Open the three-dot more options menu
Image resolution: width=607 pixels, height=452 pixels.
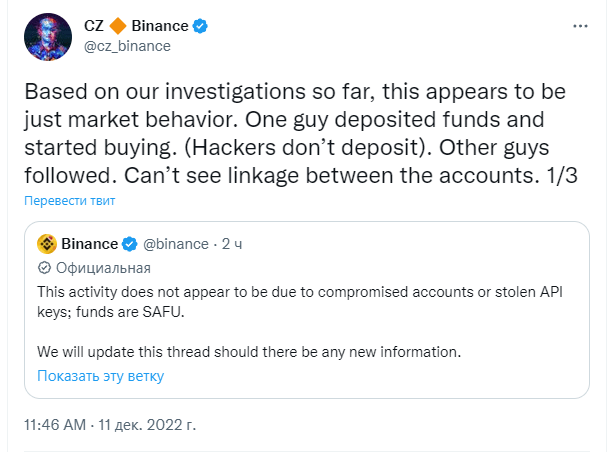click(579, 24)
